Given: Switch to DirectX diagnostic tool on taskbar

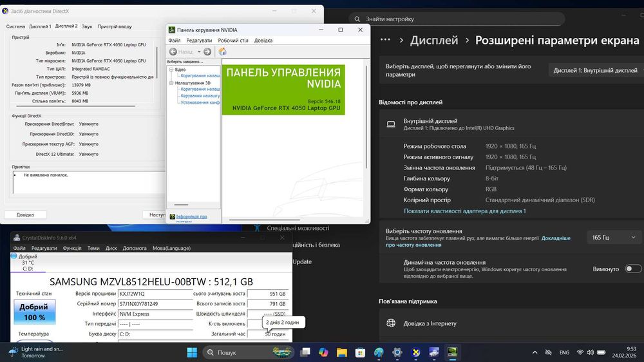Looking at the screenshot, I should (415, 352).
